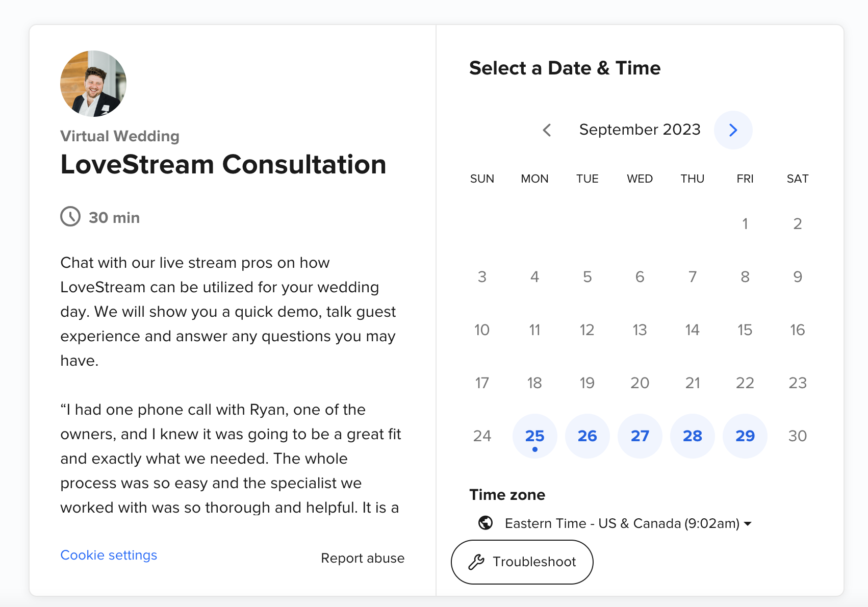
Task: Pick Wednesday, September 27
Action: [x=640, y=436]
